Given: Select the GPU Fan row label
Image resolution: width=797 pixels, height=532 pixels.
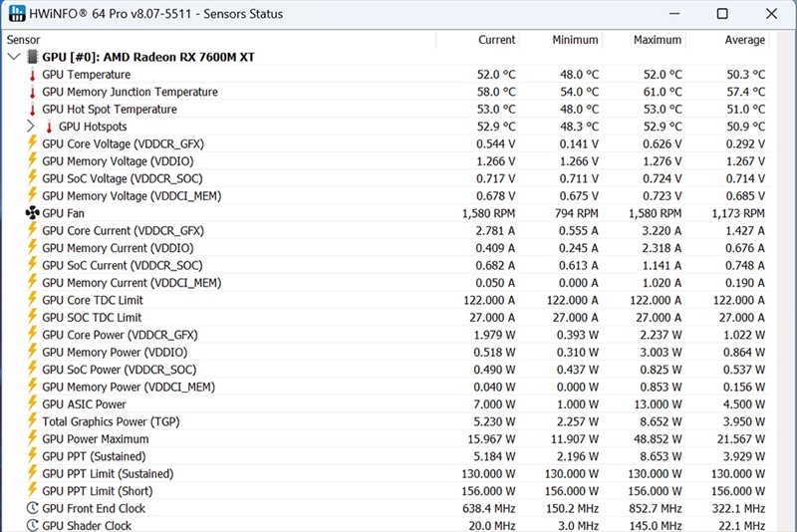Looking at the screenshot, I should (x=63, y=213).
